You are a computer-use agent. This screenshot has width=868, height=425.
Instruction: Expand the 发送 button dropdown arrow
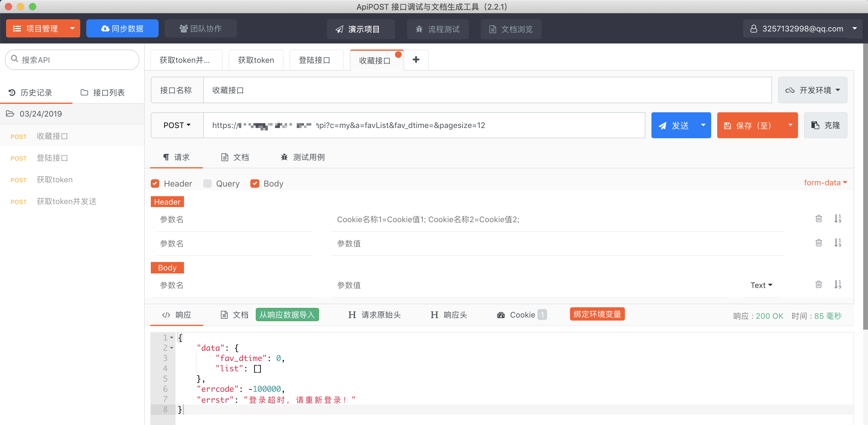[x=703, y=125]
